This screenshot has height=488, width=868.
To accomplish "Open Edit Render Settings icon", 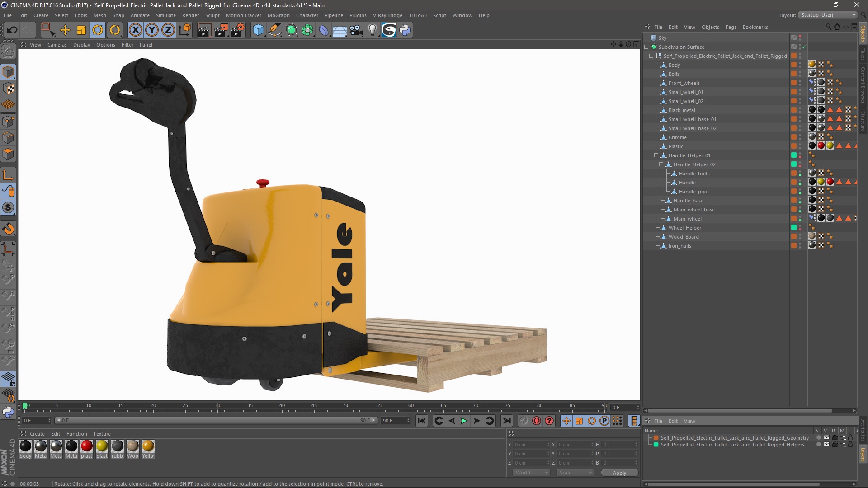I will point(238,30).
